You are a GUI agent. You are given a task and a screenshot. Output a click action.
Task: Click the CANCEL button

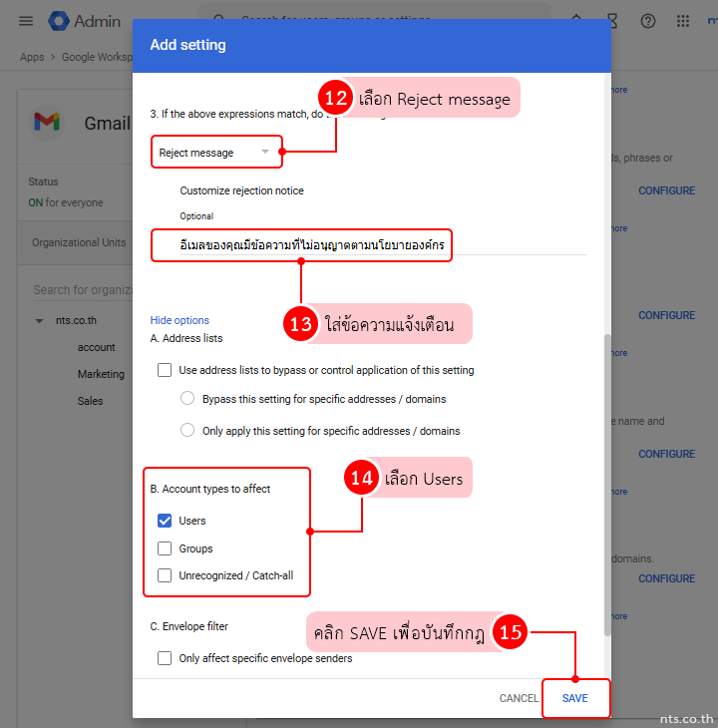tap(519, 698)
